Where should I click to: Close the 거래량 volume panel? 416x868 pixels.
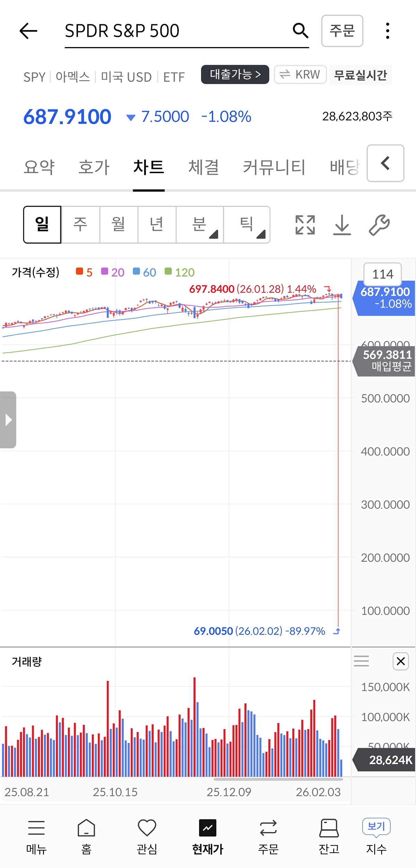tap(401, 661)
